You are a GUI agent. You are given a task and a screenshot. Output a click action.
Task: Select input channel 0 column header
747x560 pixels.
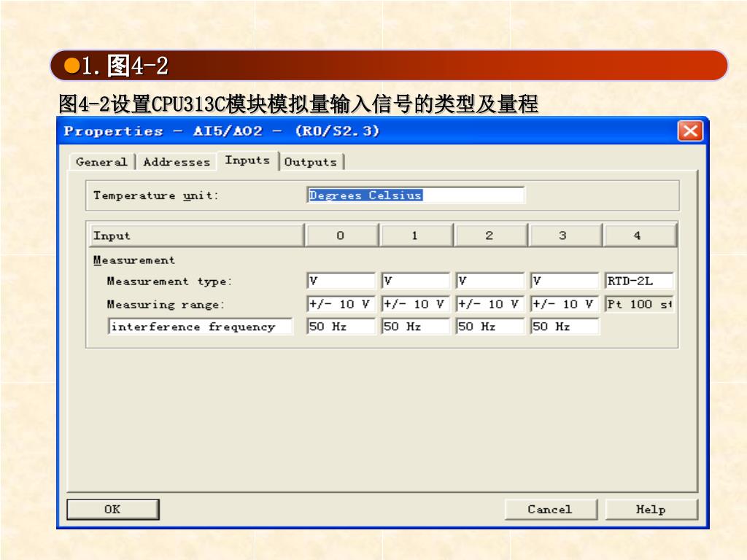point(341,236)
